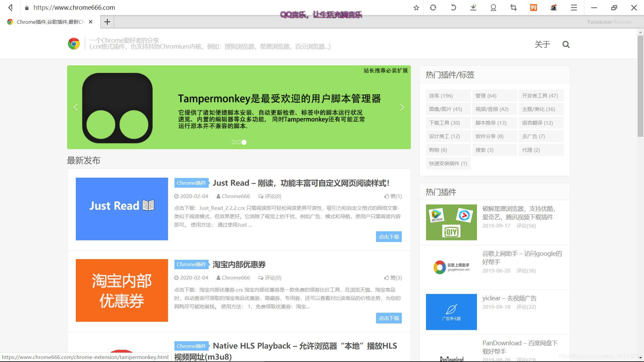Image resolution: width=644 pixels, height=362 pixels.
Task: Open the orange coupon extension icon
Action: [x=533, y=7]
